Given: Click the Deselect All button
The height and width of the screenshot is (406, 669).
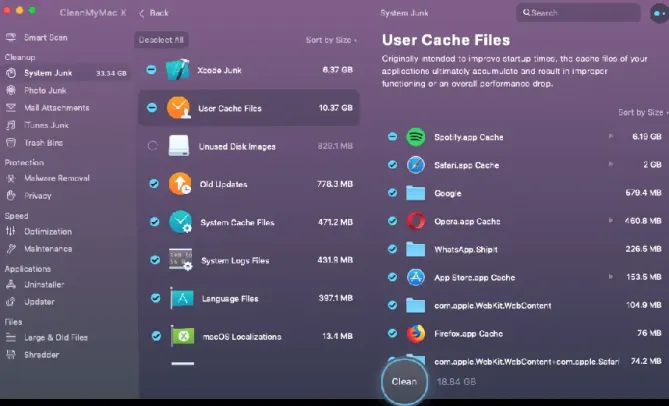Looking at the screenshot, I should tap(161, 40).
